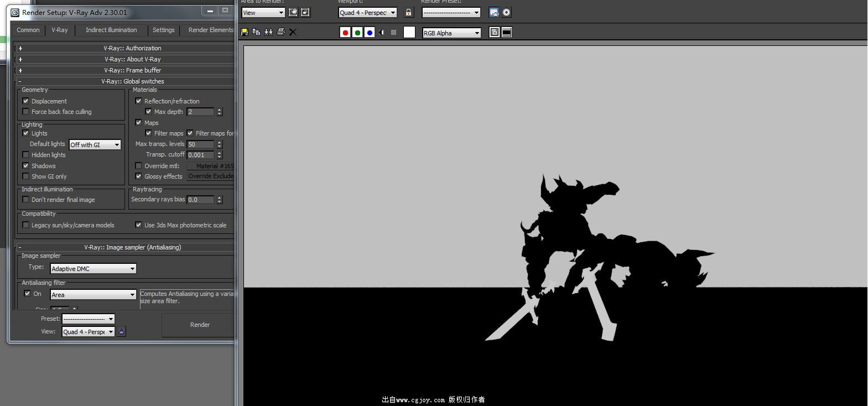Toggle Reflection/refraction checkbox
The image size is (868, 406).
[138, 101]
